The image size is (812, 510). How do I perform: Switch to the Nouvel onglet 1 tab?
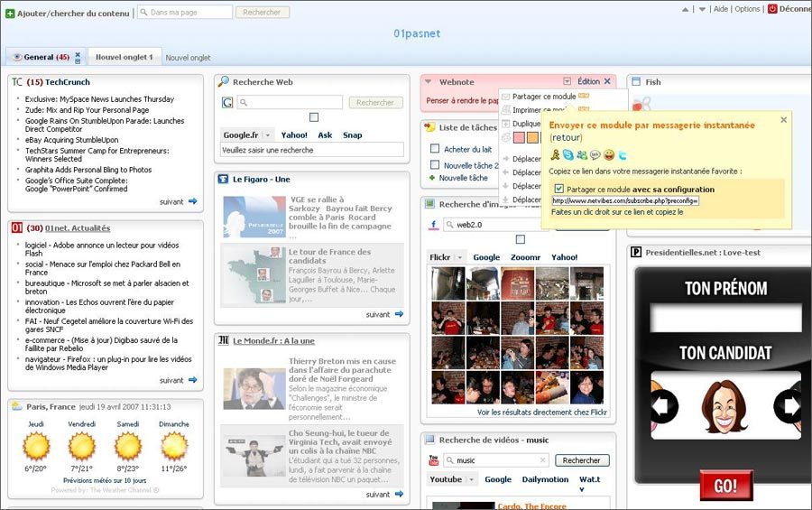pyautogui.click(x=125, y=57)
